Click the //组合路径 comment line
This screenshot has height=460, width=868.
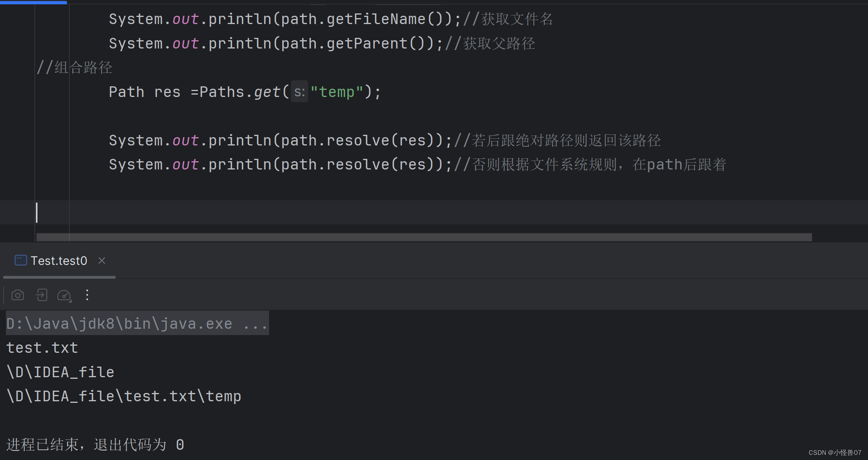75,67
